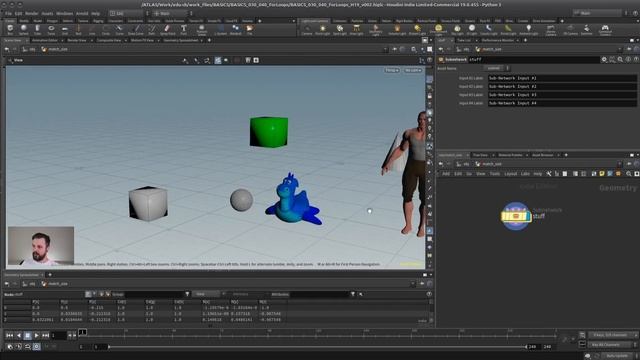Select the File shelf tool
Viewport: 640px width, 360px height.
click(x=249, y=29)
